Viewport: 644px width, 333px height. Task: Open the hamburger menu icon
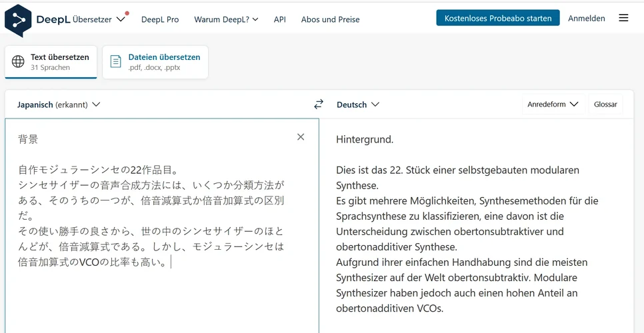point(623,18)
